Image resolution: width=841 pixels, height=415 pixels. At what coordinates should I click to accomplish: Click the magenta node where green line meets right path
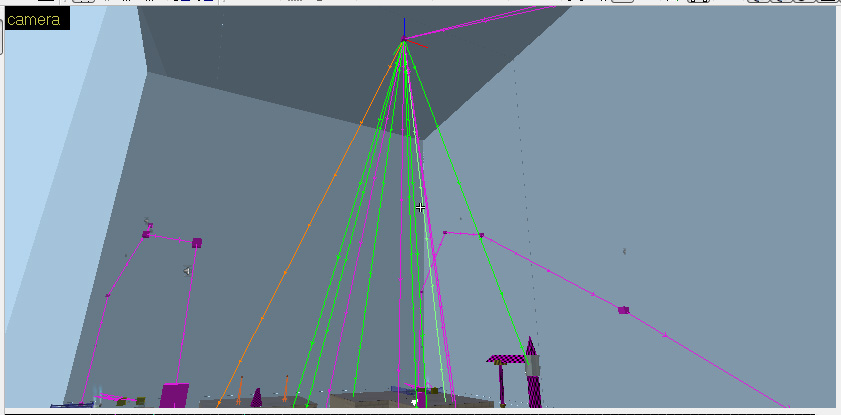pyautogui.click(x=481, y=235)
